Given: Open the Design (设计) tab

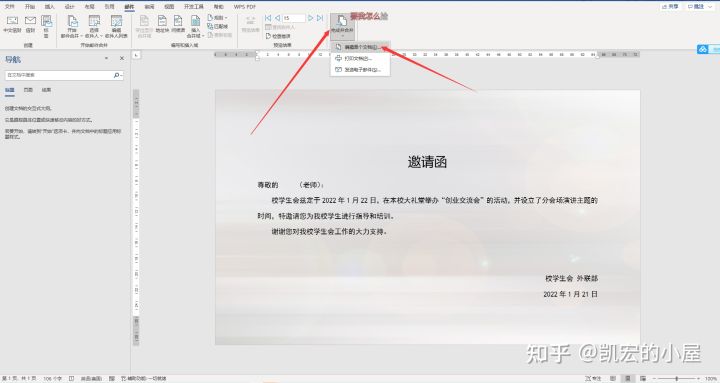Looking at the screenshot, I should tap(69, 6).
